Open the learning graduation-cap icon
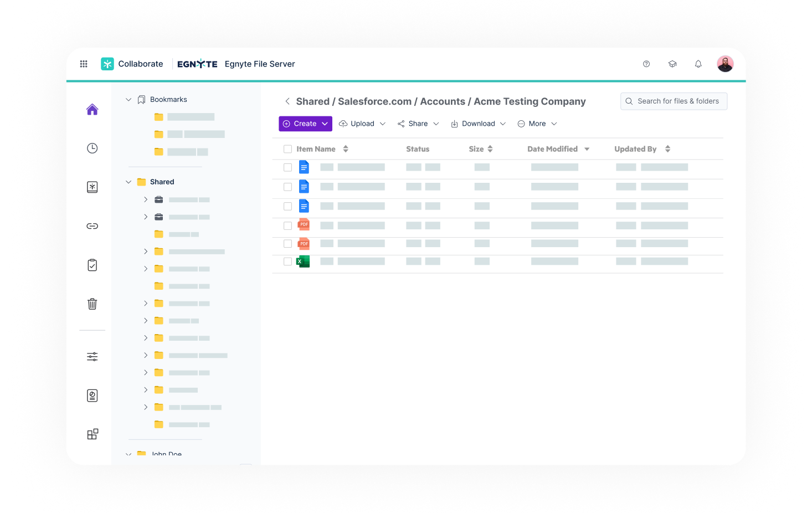 (672, 64)
